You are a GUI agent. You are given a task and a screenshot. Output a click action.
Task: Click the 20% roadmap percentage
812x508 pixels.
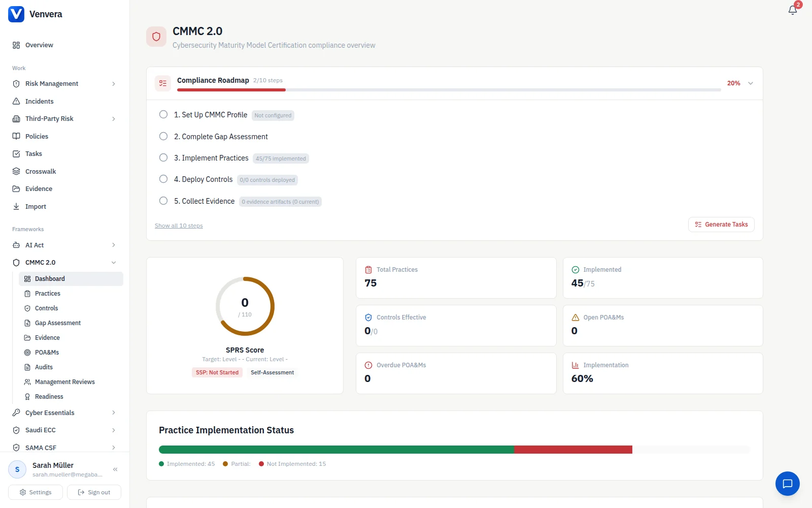coord(733,83)
